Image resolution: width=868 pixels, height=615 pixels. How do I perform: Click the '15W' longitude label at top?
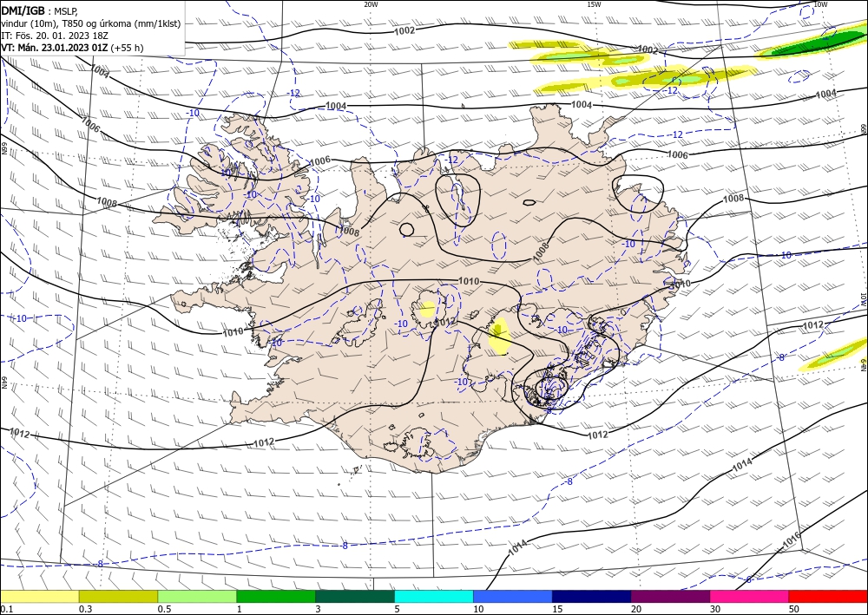594,4
